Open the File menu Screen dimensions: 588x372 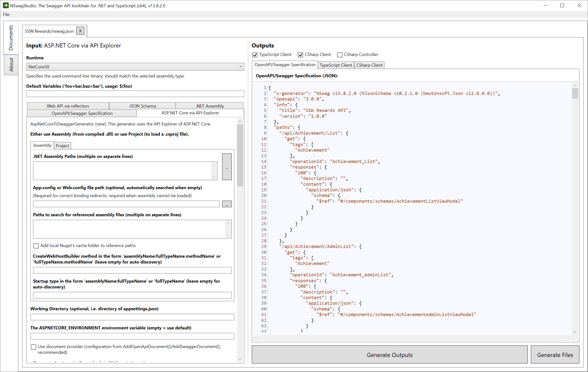pyautogui.click(x=6, y=14)
